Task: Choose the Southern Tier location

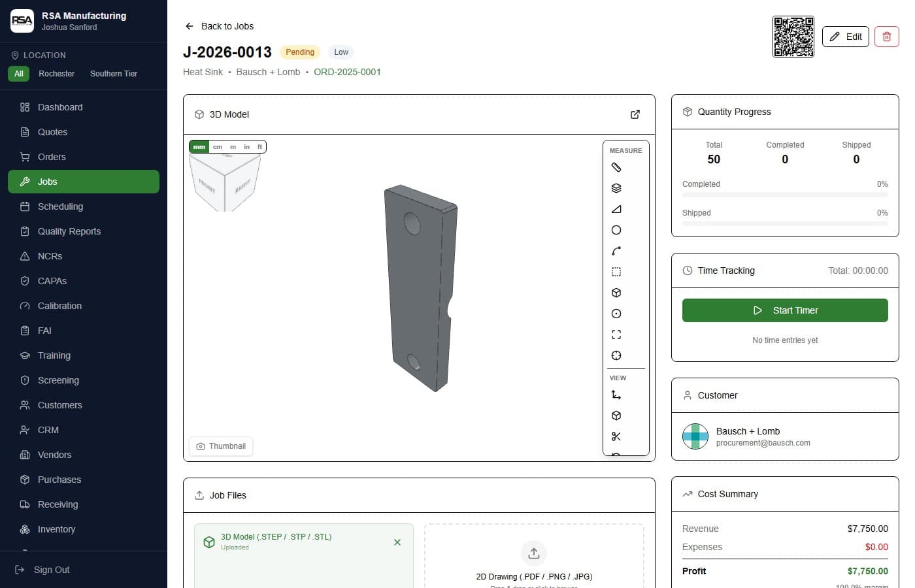Action: (x=113, y=74)
